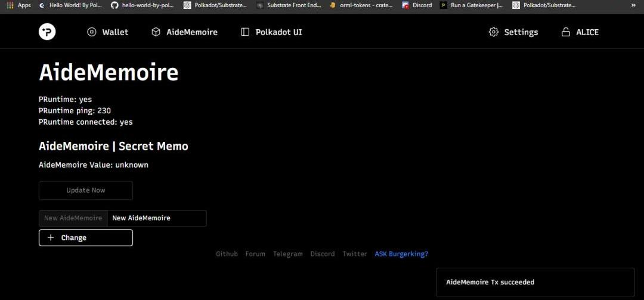The height and width of the screenshot is (300, 644).
Task: Open the Run a Gatekeeper bookmark
Action: (x=471, y=5)
